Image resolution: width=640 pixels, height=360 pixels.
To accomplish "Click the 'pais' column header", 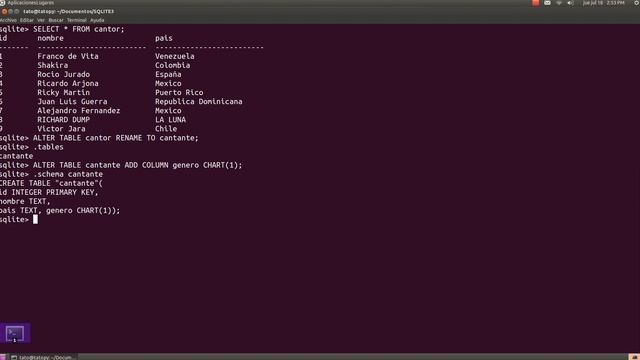I will point(164,38).
